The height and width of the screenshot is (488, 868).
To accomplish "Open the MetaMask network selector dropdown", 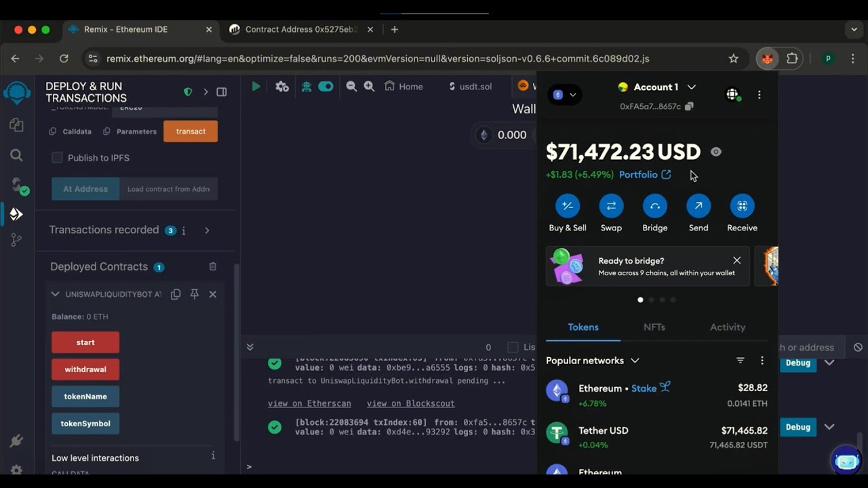I will point(564,95).
